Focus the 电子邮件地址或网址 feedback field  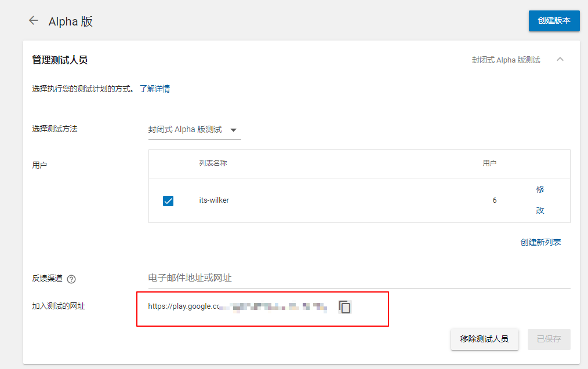pyautogui.click(x=360, y=278)
